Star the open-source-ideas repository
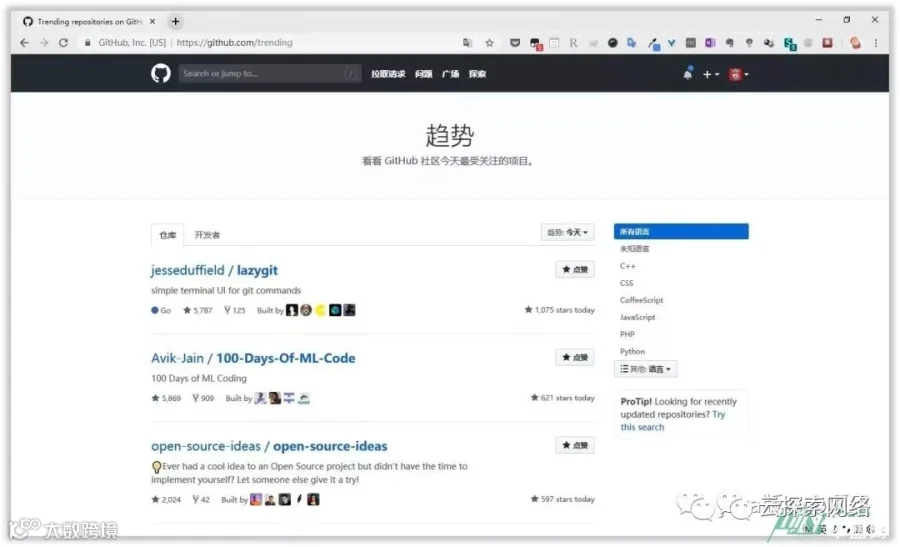900x547 pixels. click(575, 445)
